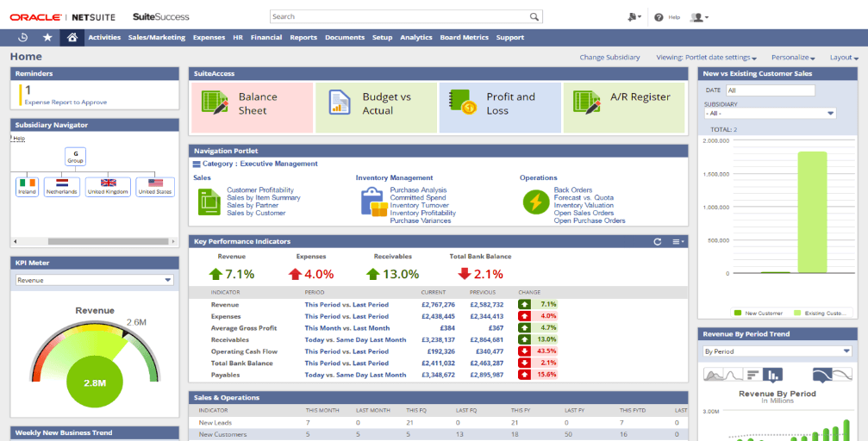Screen dimensions: 868x441
Task: Click the Revenue row green up arrow
Action: 524,304
